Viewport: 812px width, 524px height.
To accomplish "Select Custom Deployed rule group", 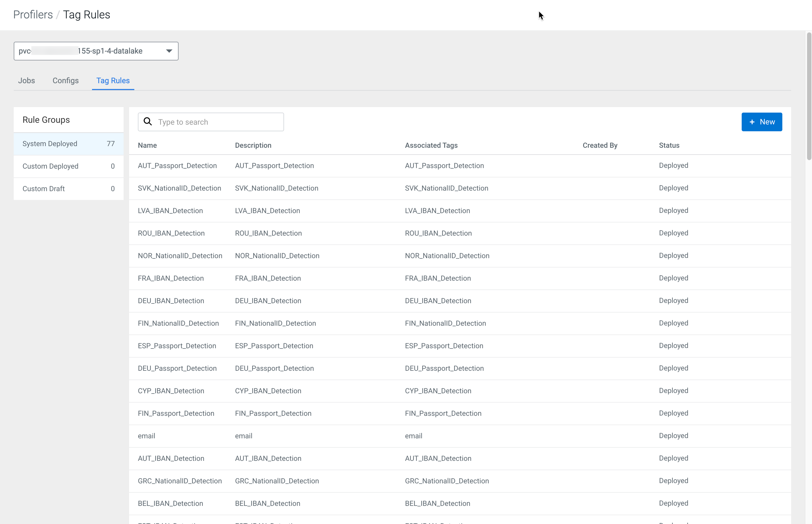I will (x=68, y=166).
